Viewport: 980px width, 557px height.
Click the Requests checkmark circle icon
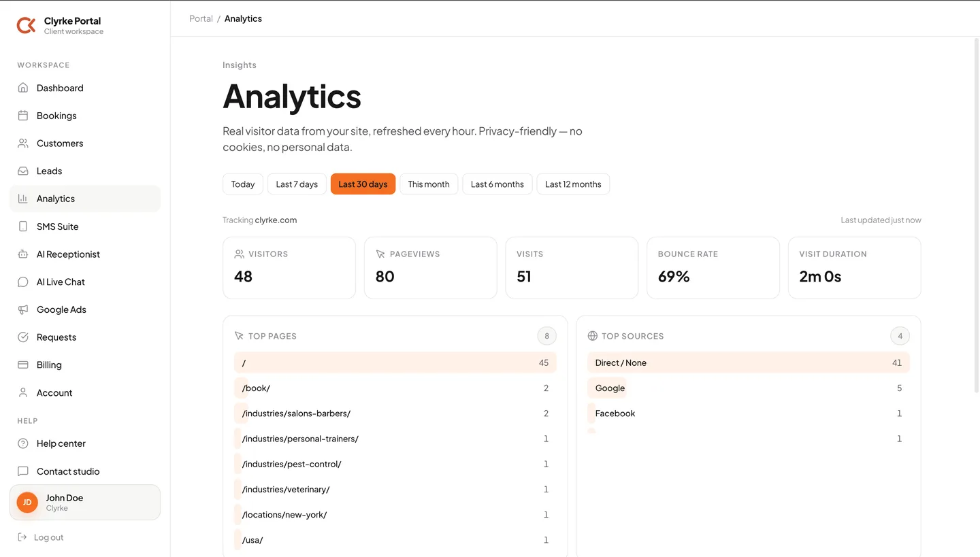click(23, 337)
